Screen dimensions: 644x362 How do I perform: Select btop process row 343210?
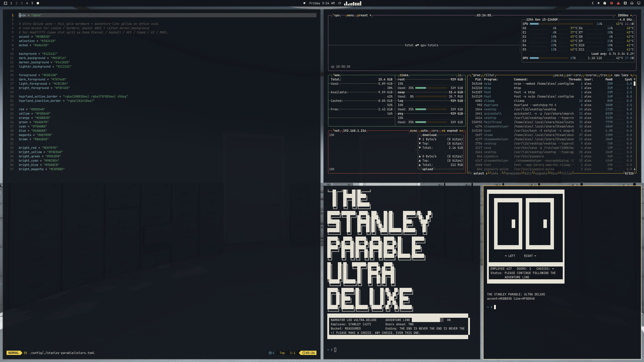click(x=551, y=88)
